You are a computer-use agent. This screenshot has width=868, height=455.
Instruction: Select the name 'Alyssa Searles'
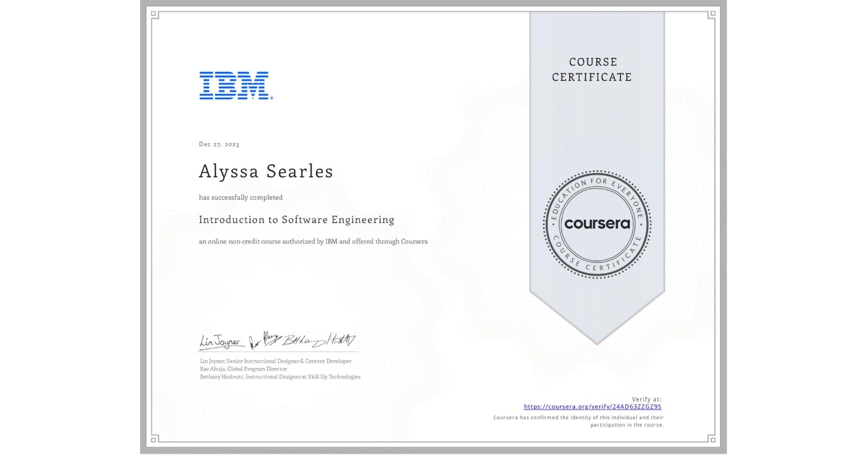(x=265, y=171)
